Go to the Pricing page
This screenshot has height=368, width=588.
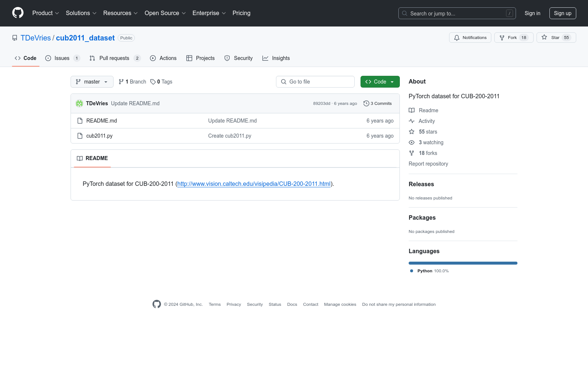241,13
